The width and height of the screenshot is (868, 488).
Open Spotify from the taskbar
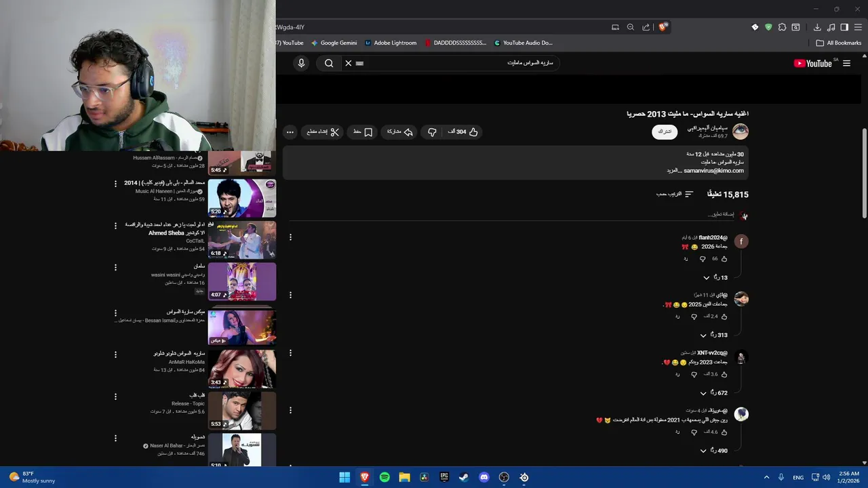(384, 477)
